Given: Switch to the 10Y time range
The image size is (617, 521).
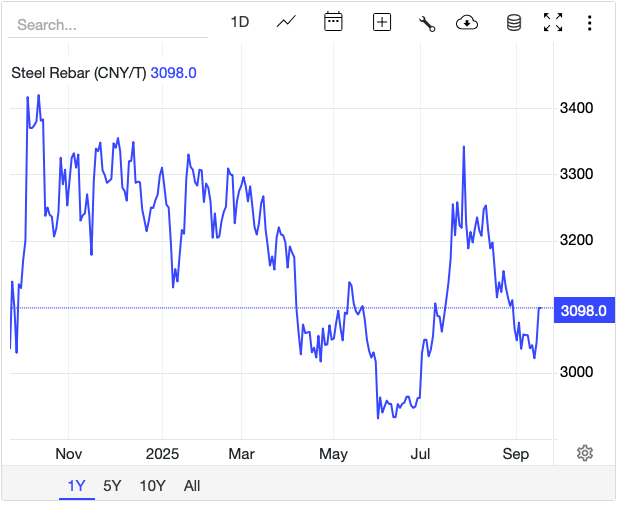Looking at the screenshot, I should (152, 486).
